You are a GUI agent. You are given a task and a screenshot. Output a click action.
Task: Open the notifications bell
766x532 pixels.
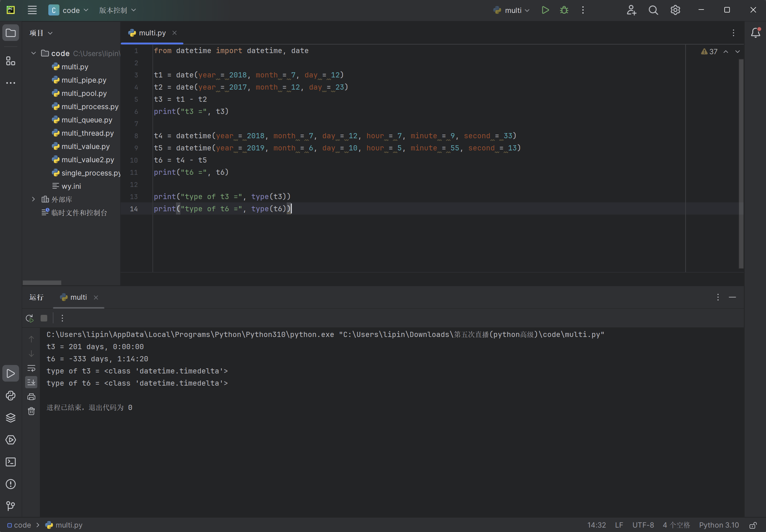coord(755,33)
